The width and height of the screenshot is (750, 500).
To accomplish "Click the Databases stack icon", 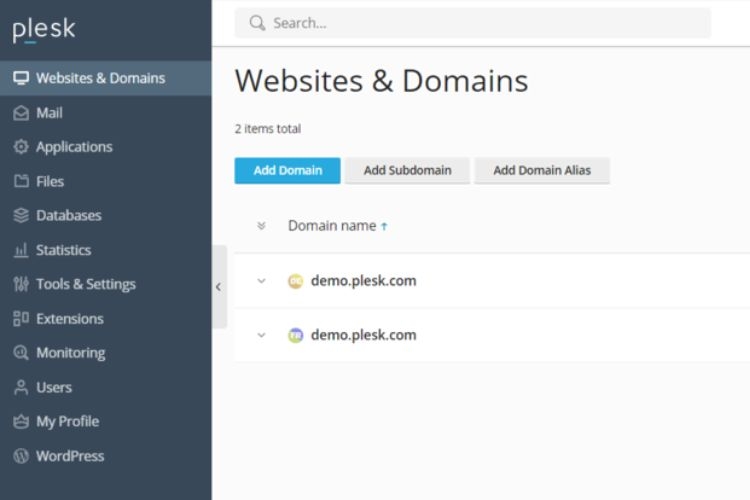I will pyautogui.click(x=21, y=216).
